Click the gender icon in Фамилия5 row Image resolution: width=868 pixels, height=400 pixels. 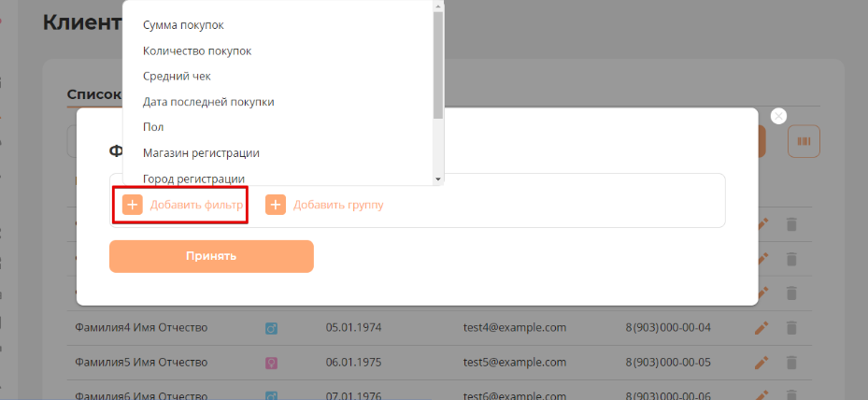273,363
